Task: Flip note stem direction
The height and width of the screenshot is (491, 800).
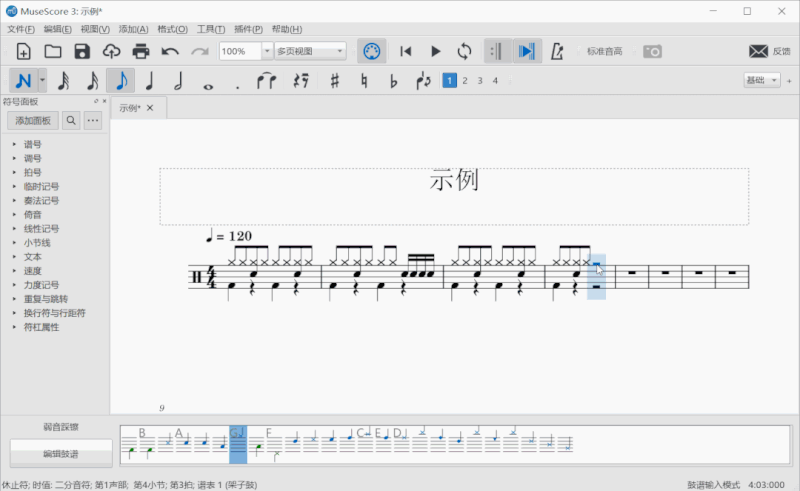Action: (x=423, y=81)
